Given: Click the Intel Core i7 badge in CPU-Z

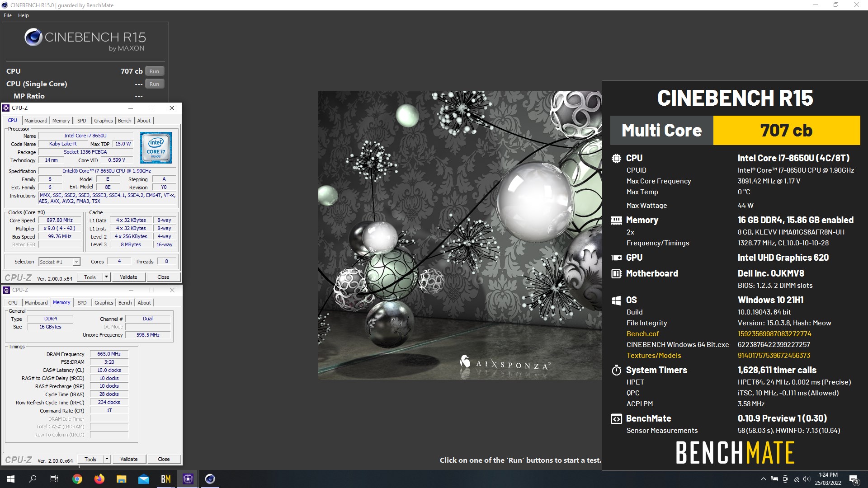Looking at the screenshot, I should coord(156,148).
